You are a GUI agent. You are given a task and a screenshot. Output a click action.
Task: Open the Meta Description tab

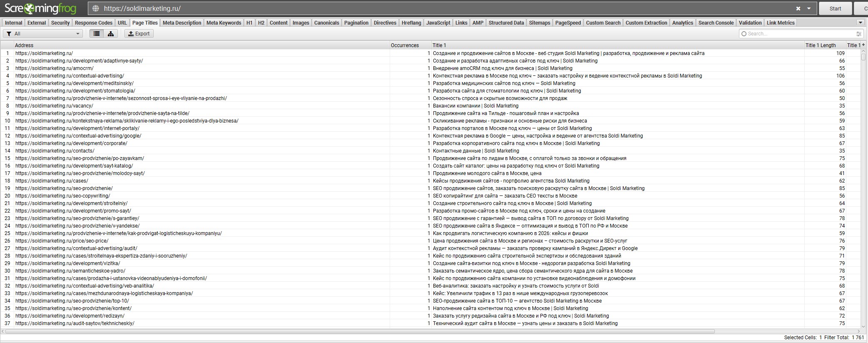click(182, 23)
